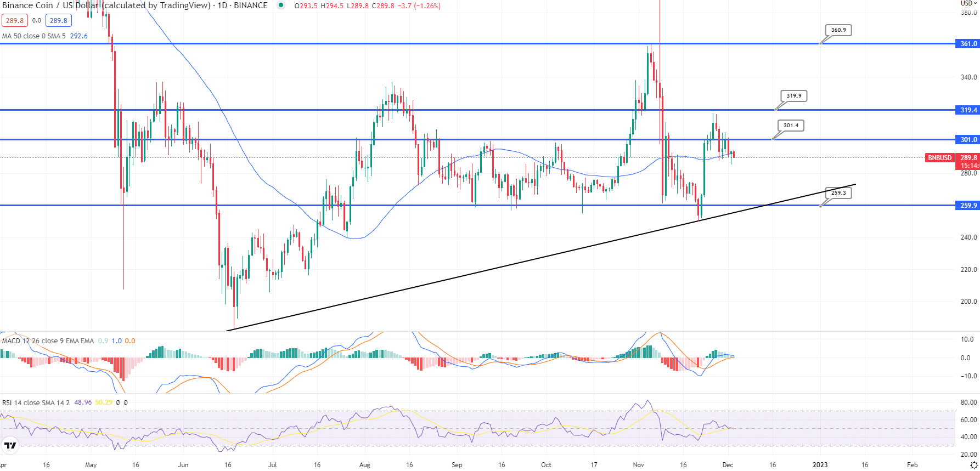Screen dimensions: 980x471
Task: Select the MACD 12 26 close indicator legend
Action: coord(48,341)
